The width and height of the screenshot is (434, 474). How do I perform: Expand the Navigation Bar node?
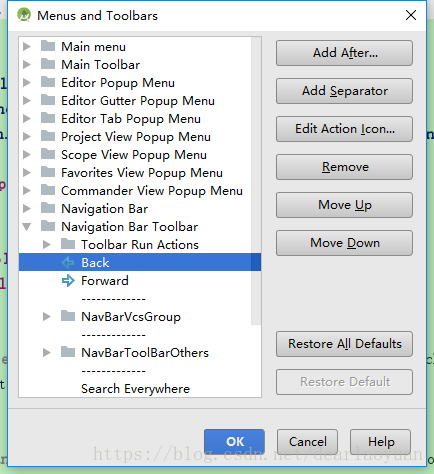[x=27, y=208]
